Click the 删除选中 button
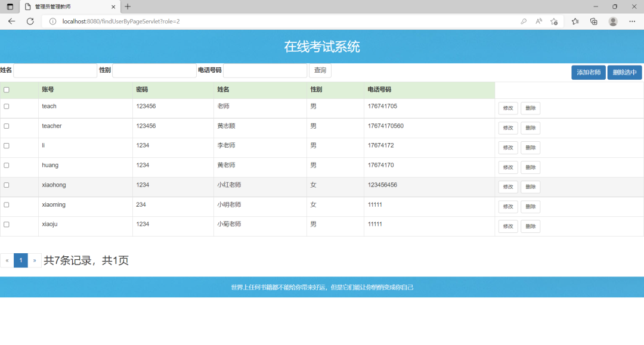This screenshot has width=644, height=345. click(x=625, y=72)
